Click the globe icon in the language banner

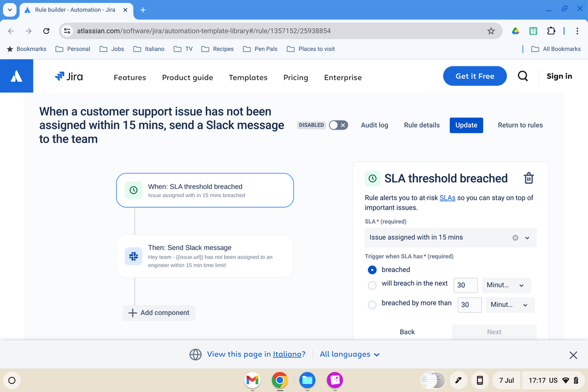[x=195, y=354]
